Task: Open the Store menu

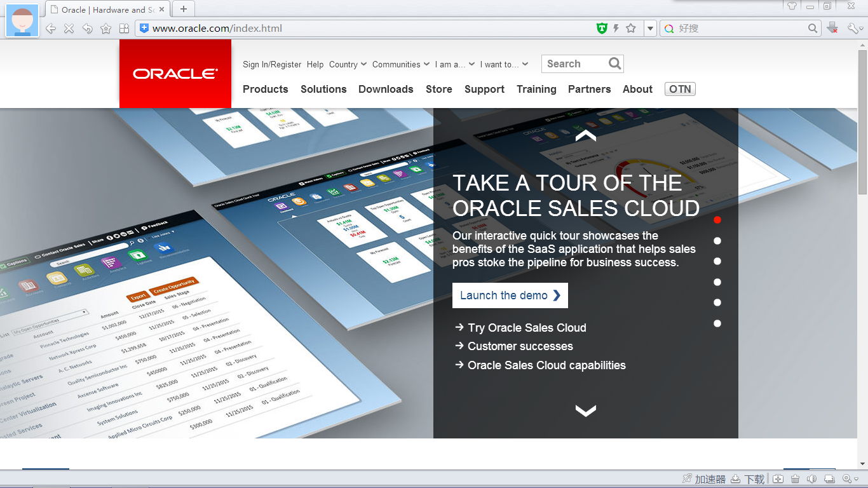Action: (x=439, y=90)
